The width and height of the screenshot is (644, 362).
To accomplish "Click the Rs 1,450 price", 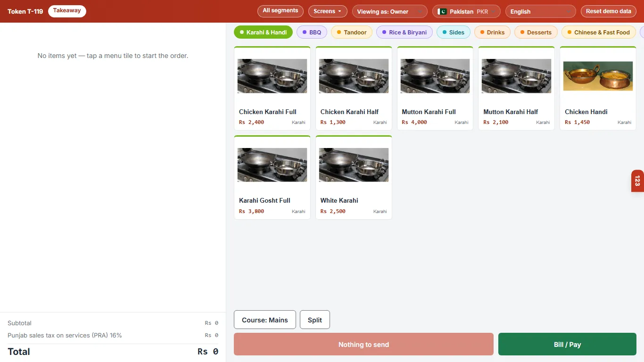I will [578, 122].
